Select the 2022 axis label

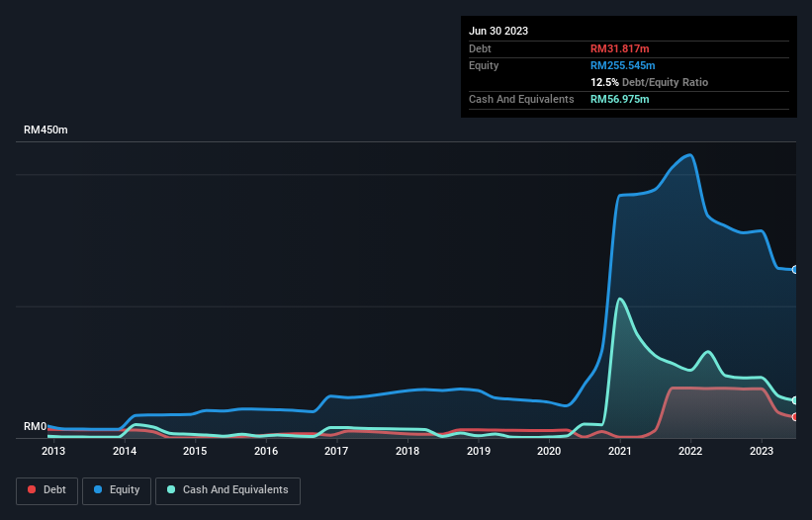coord(690,451)
